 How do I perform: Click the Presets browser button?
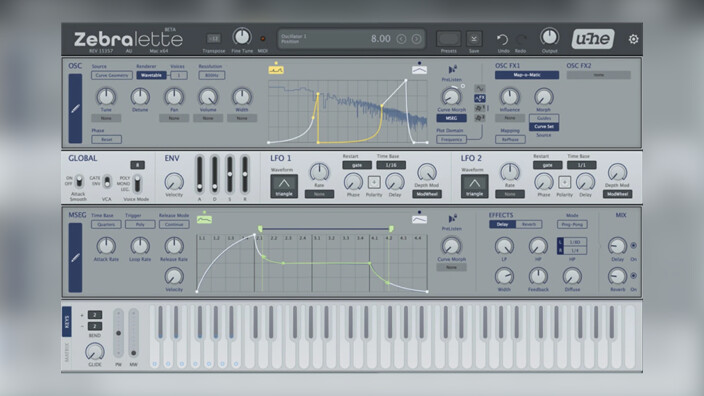tap(449, 39)
